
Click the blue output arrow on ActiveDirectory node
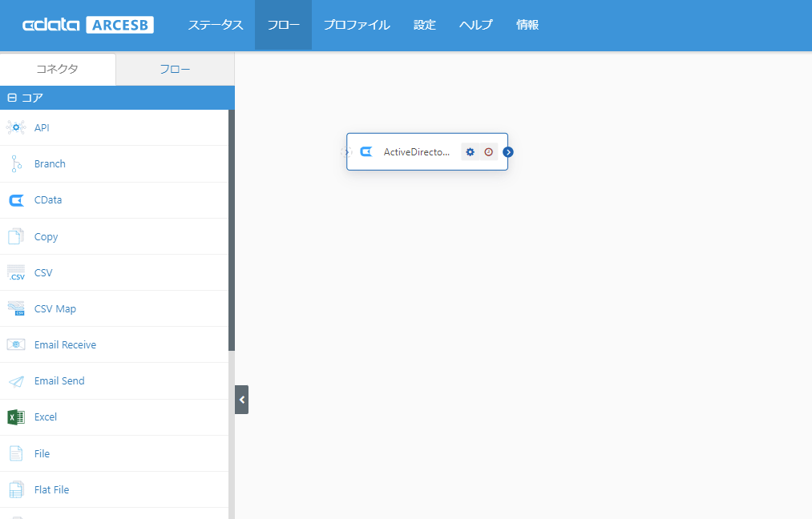pos(508,151)
